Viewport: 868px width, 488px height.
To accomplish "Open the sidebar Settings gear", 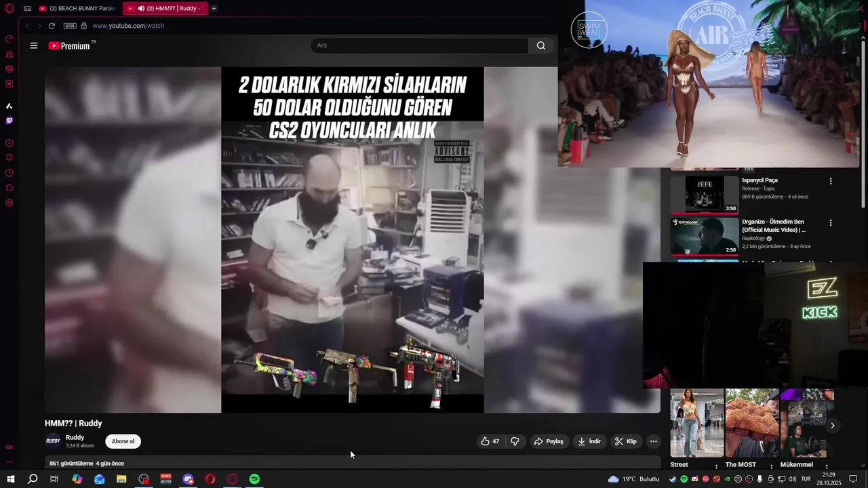I will tap(9, 203).
